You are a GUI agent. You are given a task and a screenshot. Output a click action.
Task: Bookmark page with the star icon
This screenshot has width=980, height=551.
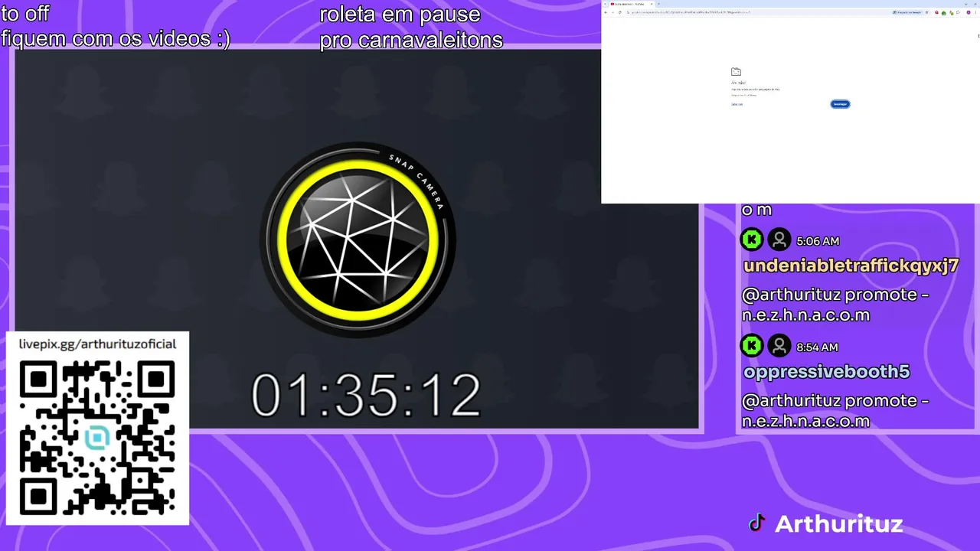[x=926, y=12]
